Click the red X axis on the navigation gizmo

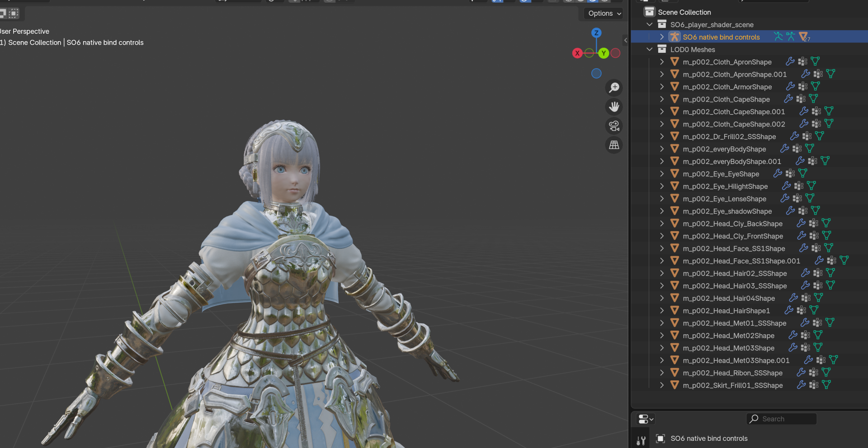point(577,53)
